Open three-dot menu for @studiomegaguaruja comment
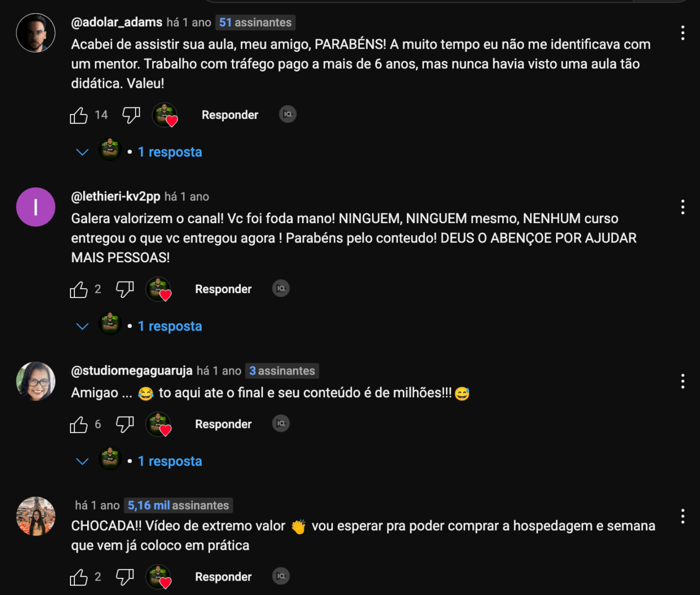The height and width of the screenshot is (595, 700). click(x=683, y=381)
